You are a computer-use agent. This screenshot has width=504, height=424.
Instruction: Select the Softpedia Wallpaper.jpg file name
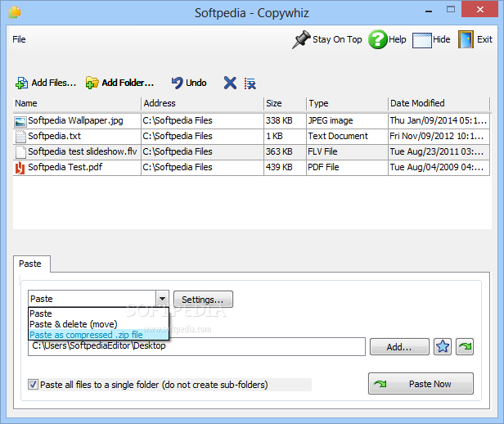tap(75, 120)
